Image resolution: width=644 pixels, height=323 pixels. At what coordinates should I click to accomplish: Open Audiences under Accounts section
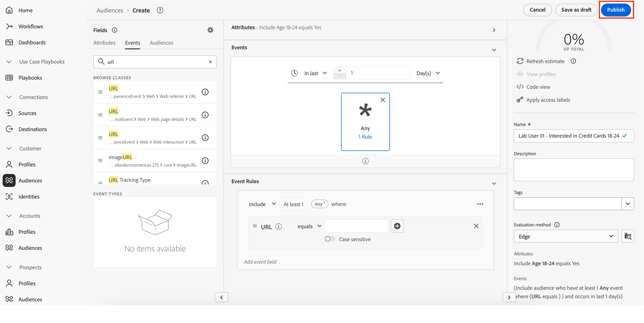click(x=30, y=248)
